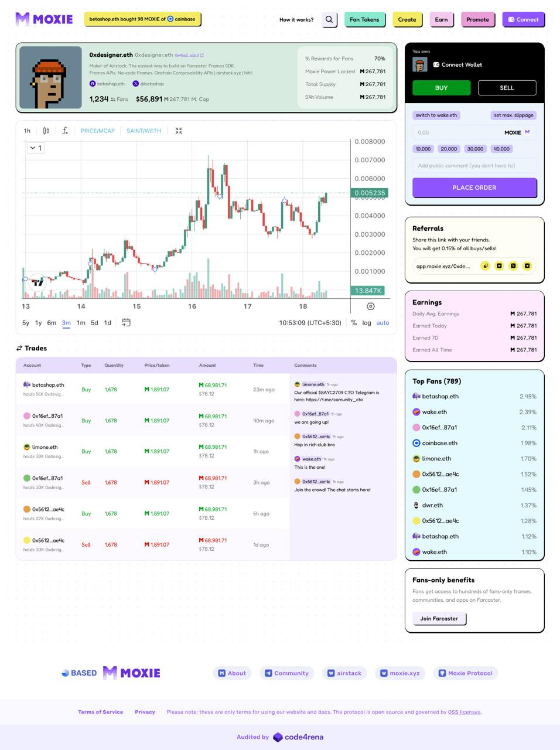Click the Join Farcaster button
The image size is (560, 750).
439,618
